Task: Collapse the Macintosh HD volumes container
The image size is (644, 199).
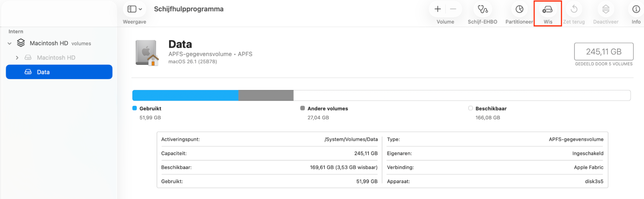Action: coord(10,44)
